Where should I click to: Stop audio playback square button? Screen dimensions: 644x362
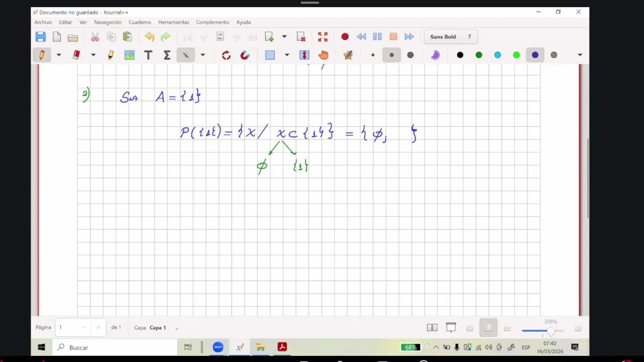coord(393,37)
